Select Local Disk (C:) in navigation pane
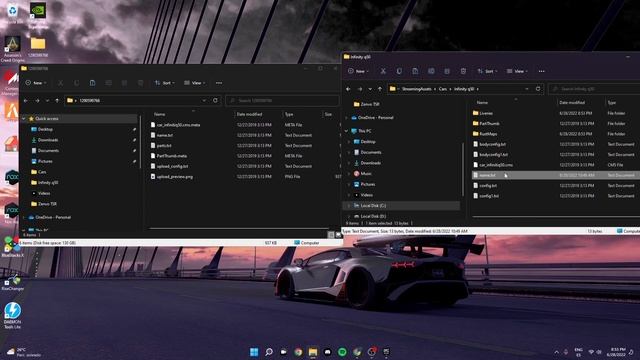The image size is (640, 360). tap(373, 206)
